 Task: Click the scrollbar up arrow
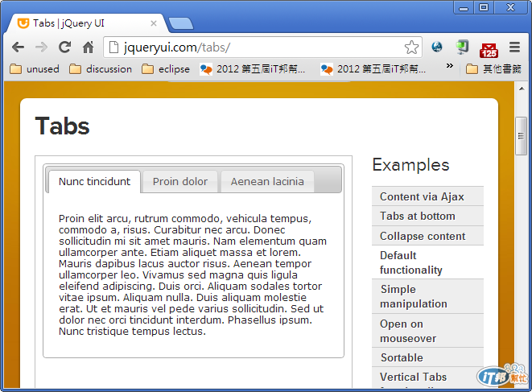[x=522, y=89]
